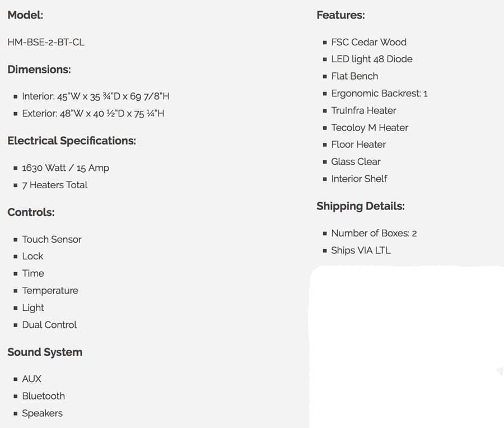Click the LED light 48 Diode item

point(371,59)
